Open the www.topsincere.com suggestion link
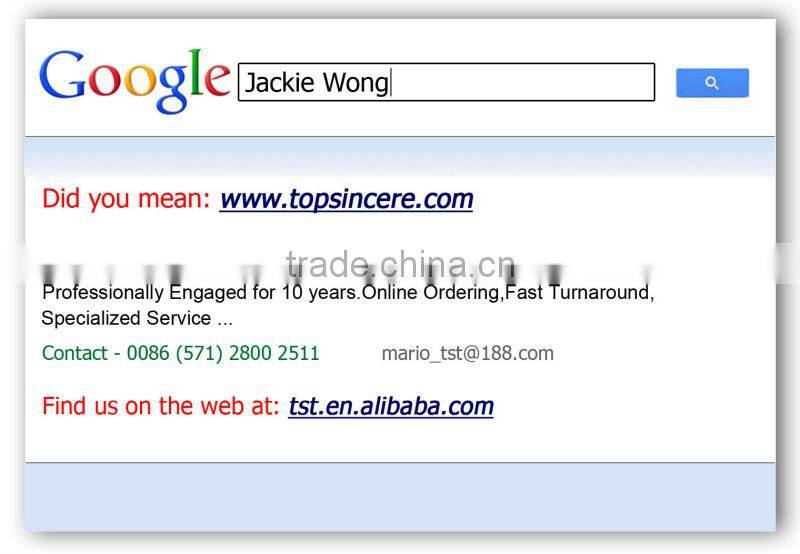The height and width of the screenshot is (554, 800). 346,199
